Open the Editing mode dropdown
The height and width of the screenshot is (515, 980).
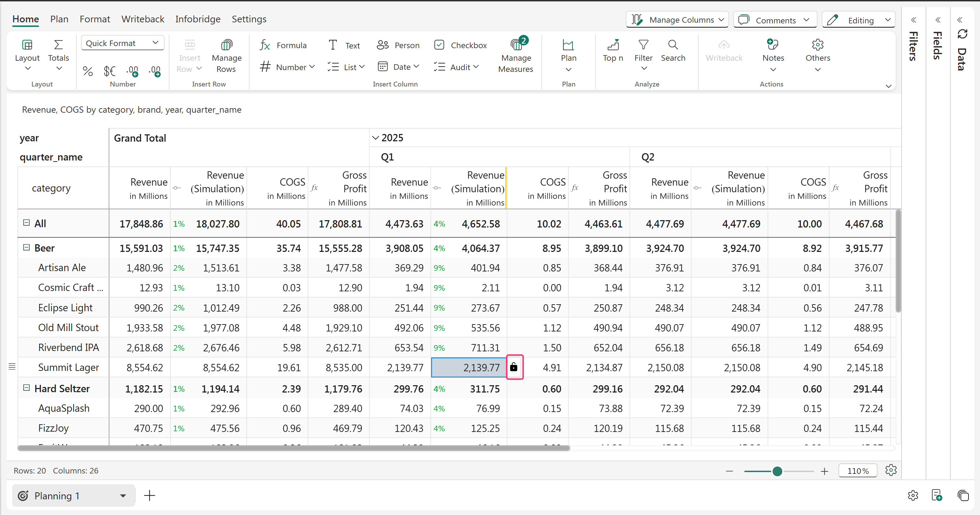point(859,20)
